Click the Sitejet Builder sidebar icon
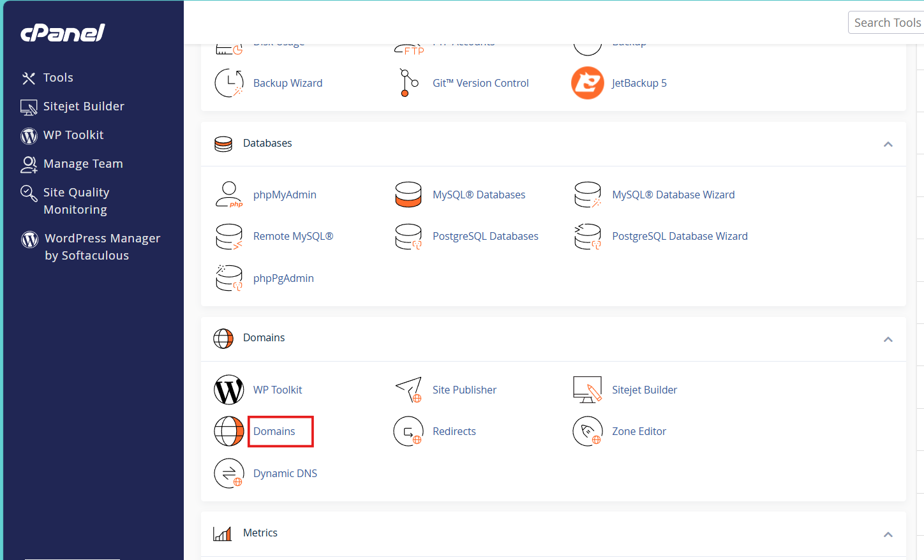The height and width of the screenshot is (560, 924). coord(29,107)
